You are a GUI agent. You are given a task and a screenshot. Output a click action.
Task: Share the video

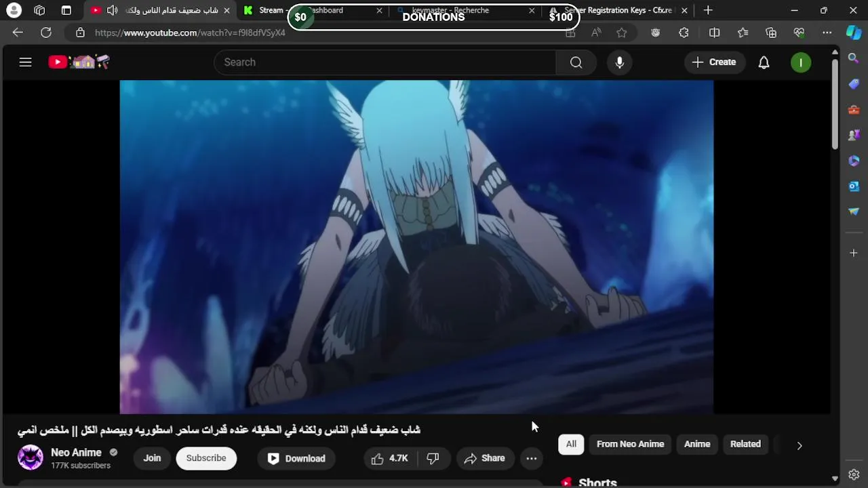pyautogui.click(x=485, y=458)
